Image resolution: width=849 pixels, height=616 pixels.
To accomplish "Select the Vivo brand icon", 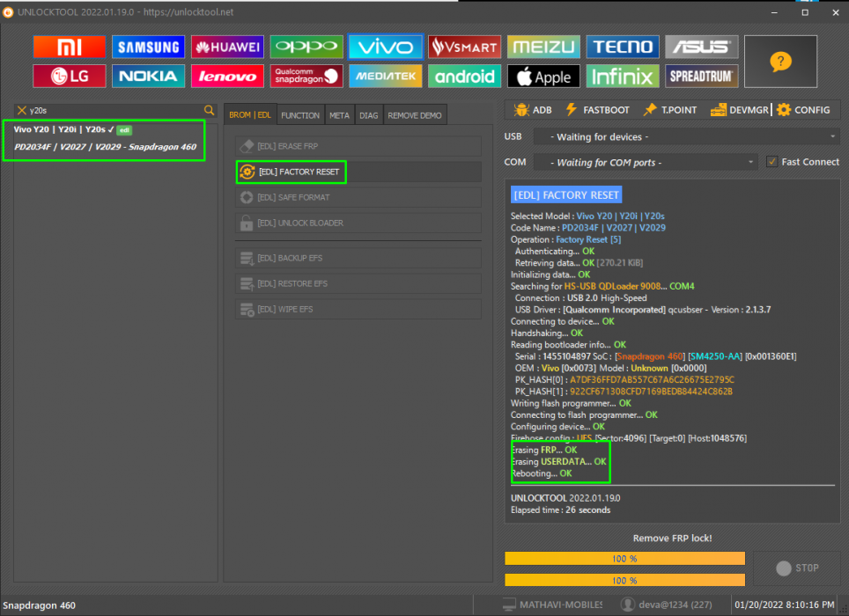I will [386, 47].
